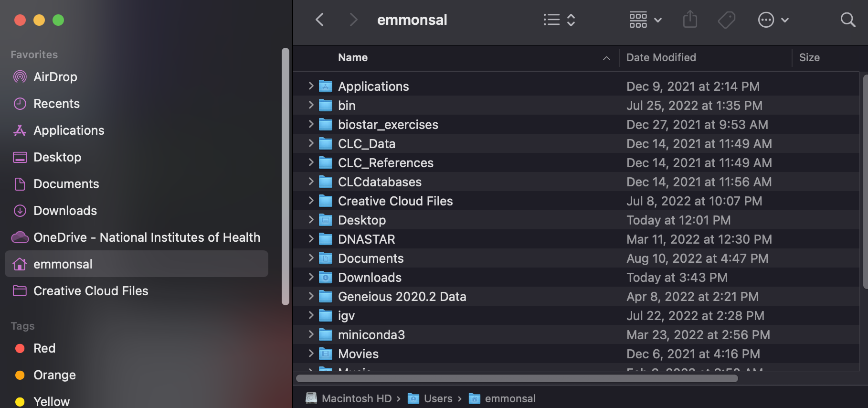
Task: Toggle sort direction caret in Name header
Action: coord(606,58)
